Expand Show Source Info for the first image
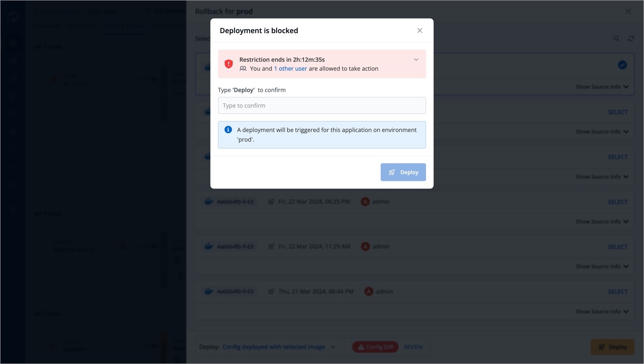 click(602, 87)
